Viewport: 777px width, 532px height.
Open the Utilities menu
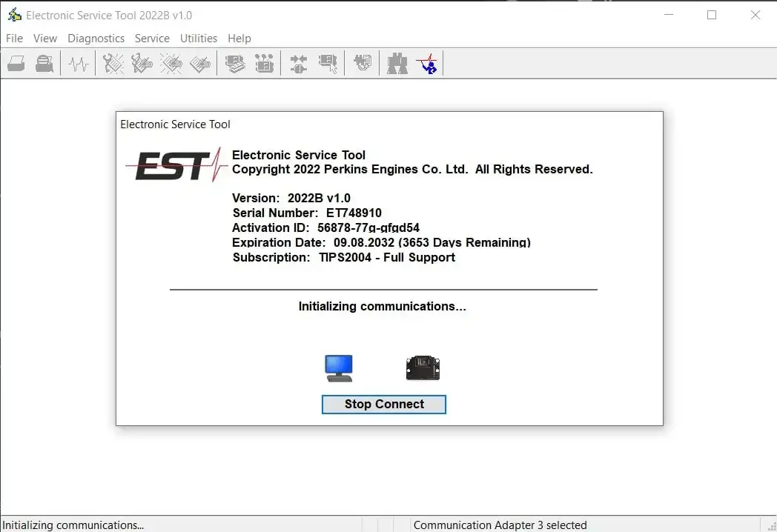tap(198, 38)
